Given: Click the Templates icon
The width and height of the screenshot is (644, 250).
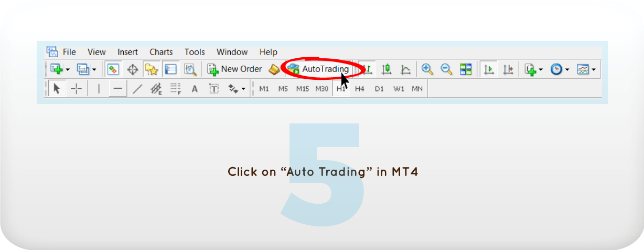Looking at the screenshot, I should [x=583, y=69].
